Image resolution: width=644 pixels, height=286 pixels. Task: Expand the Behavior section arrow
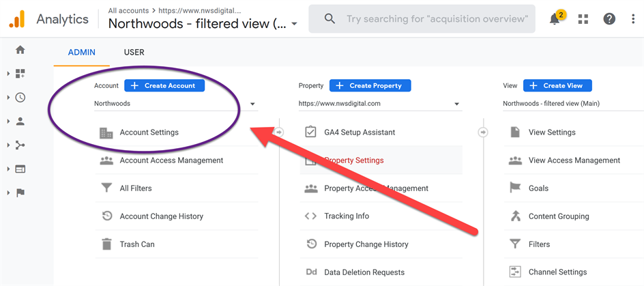(x=8, y=169)
